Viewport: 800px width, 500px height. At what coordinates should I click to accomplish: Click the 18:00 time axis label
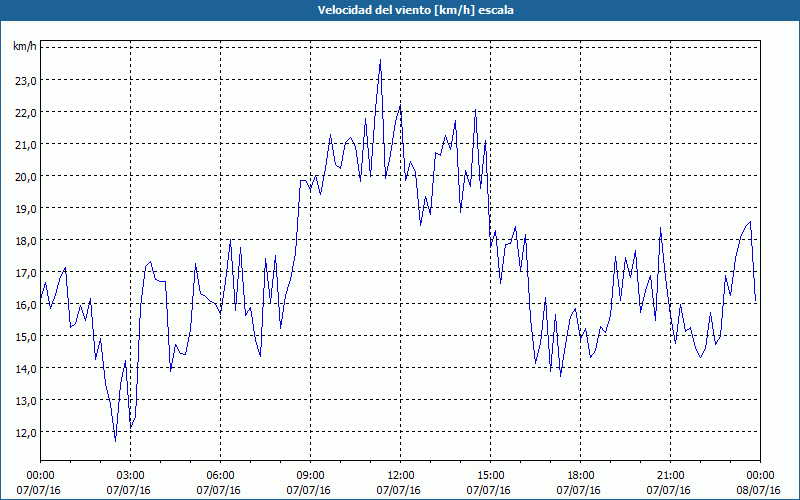[581, 476]
